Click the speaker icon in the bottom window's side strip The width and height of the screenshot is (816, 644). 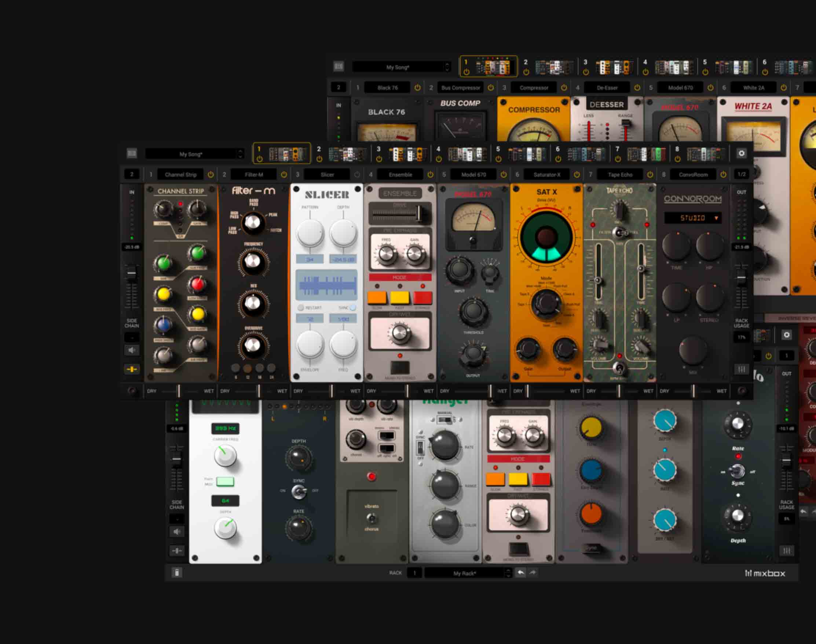click(177, 532)
